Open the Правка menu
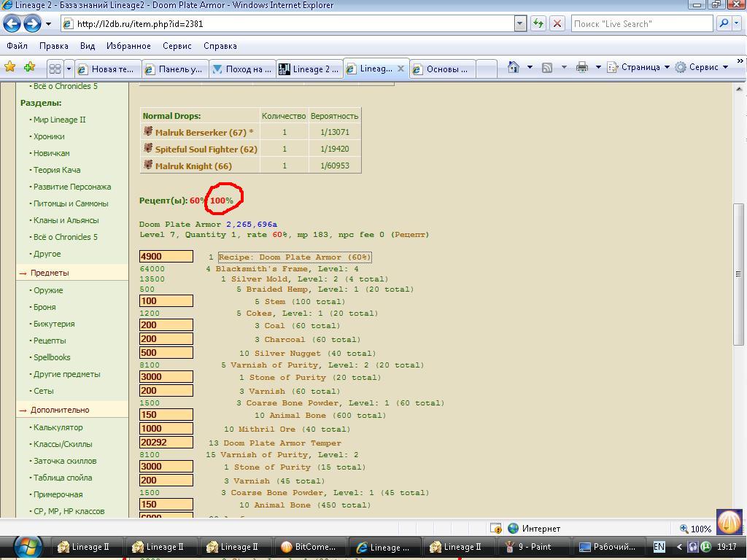The image size is (747, 560). tap(54, 46)
